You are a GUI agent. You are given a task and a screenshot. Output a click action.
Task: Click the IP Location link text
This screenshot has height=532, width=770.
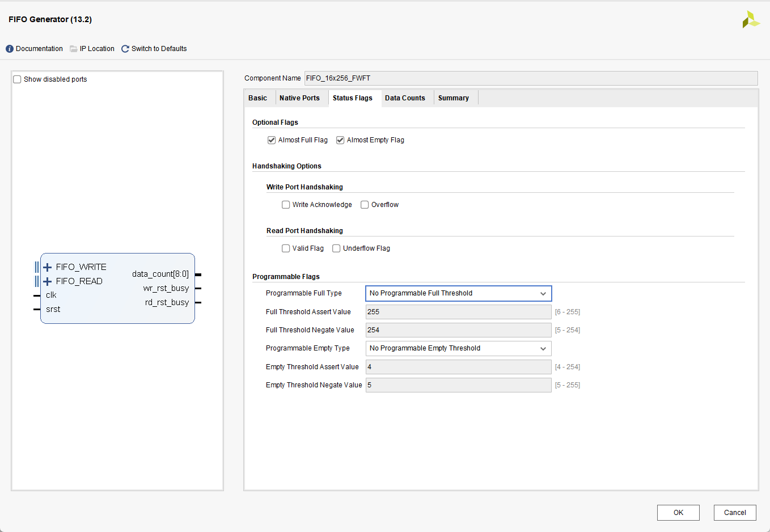[97, 49]
